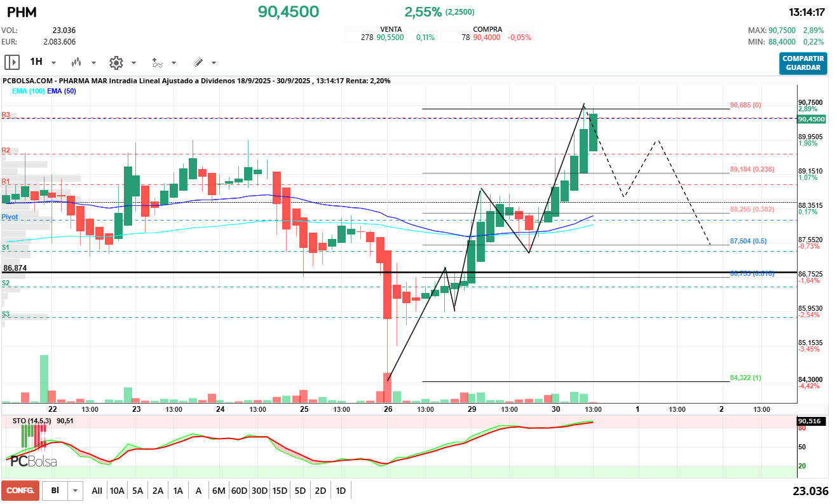Click the EUR: 2.083.606 value
837x504 pixels.
pos(60,41)
